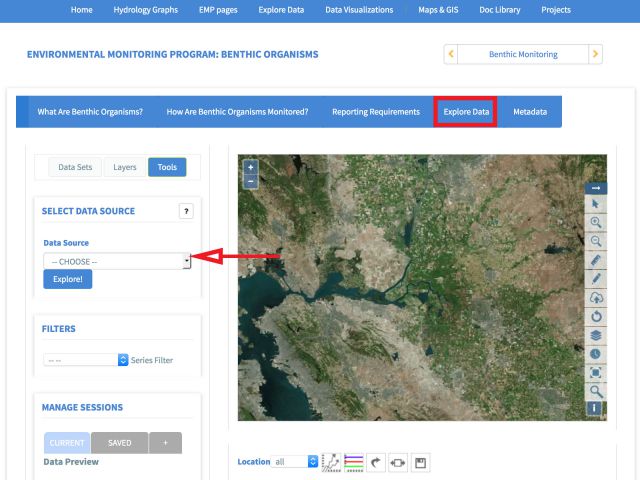Click the satellite map view
This screenshot has height=480, width=640.
[x=422, y=287]
